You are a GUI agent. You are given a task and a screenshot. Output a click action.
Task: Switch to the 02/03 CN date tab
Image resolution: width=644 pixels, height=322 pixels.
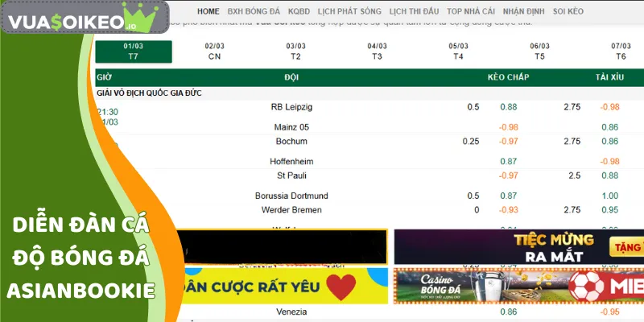point(214,52)
